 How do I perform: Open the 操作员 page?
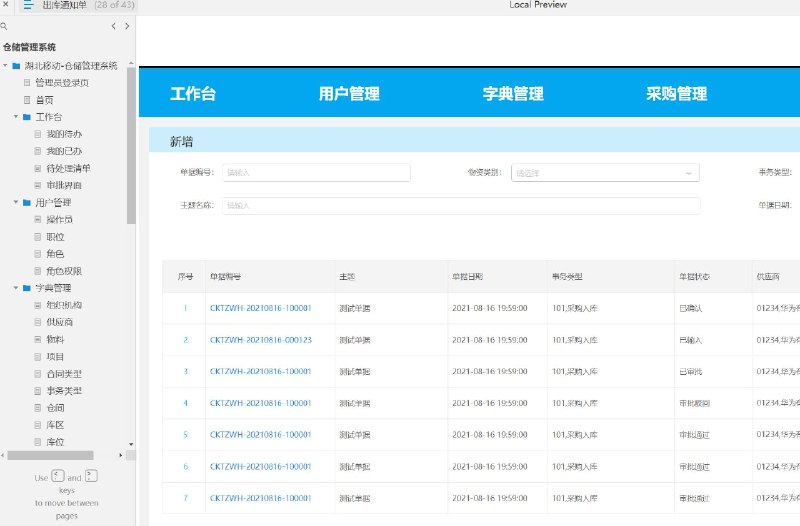tap(60, 219)
